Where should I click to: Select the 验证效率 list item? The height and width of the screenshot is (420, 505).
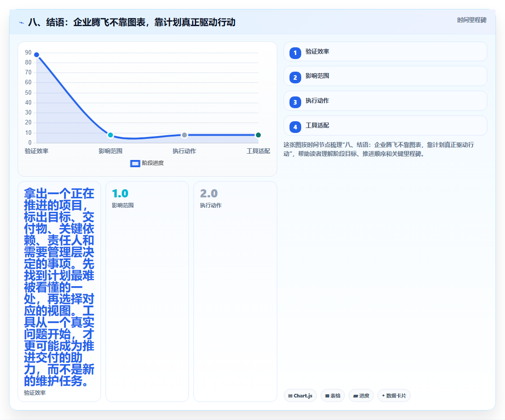[385, 51]
